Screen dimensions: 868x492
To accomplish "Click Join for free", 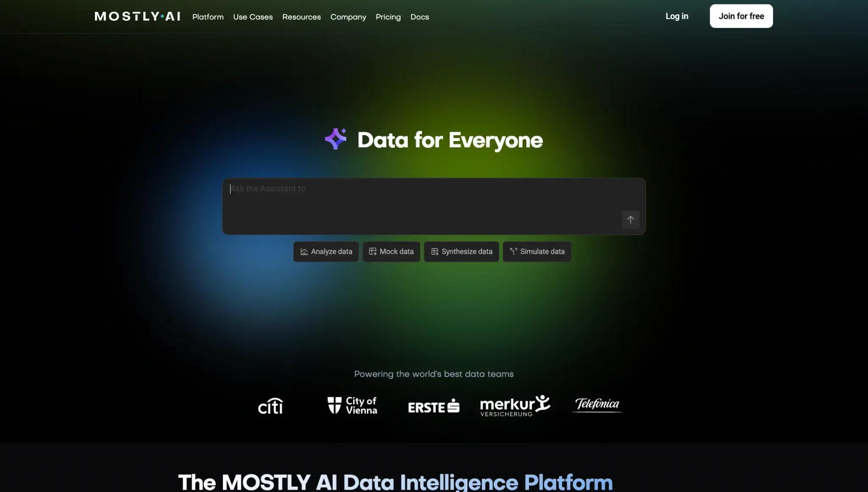I will (x=741, y=16).
